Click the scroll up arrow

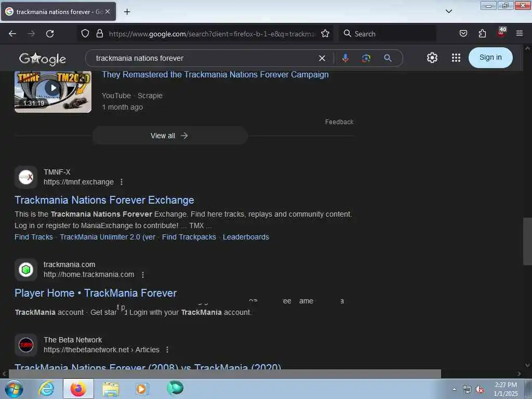527,48
